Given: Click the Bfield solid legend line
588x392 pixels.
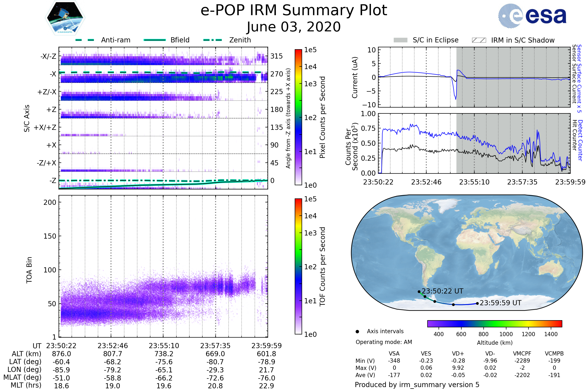Looking at the screenshot, I should point(155,40).
